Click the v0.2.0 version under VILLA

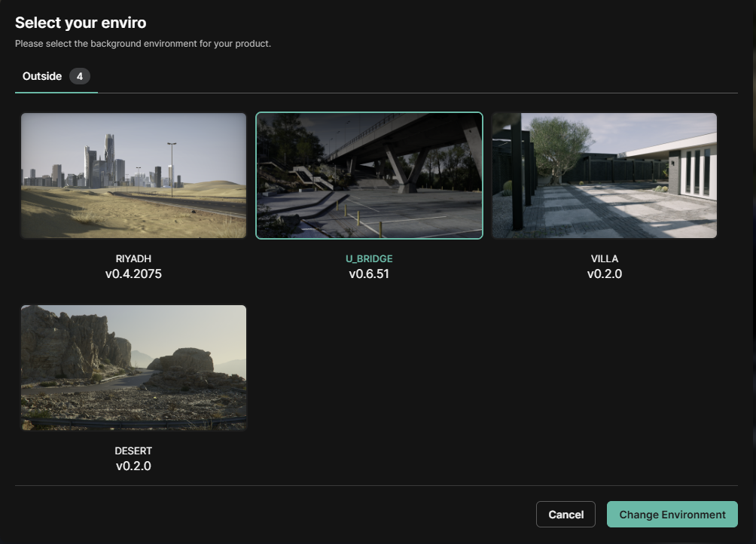tap(604, 274)
